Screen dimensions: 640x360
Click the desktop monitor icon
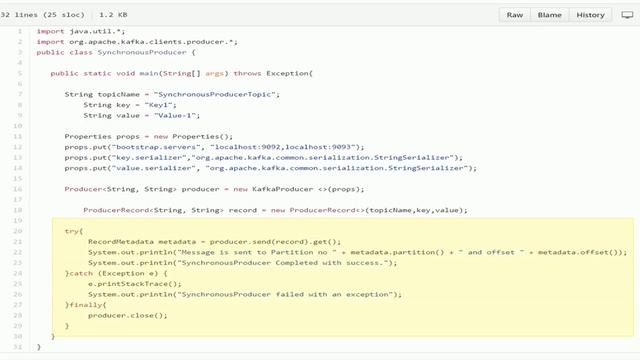click(x=627, y=15)
